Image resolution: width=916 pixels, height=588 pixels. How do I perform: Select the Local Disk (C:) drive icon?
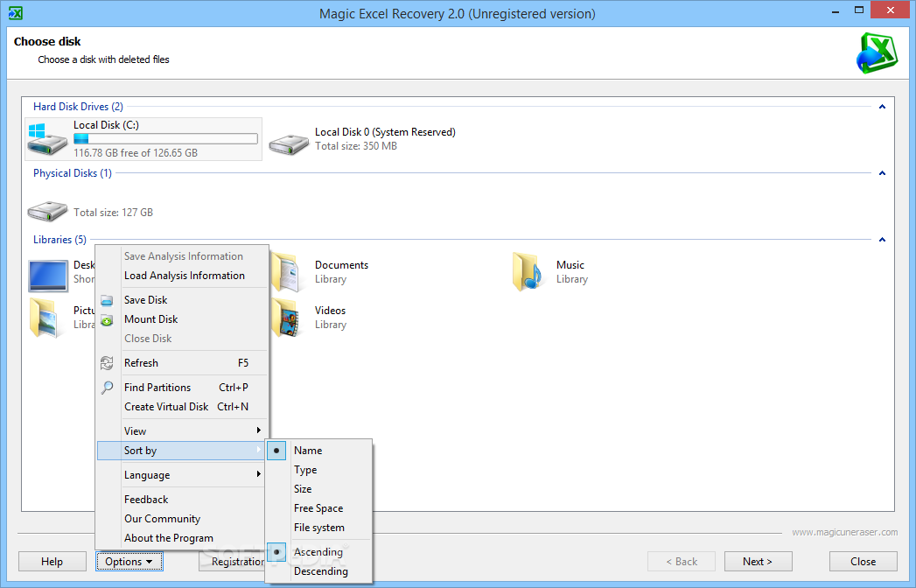tap(48, 139)
